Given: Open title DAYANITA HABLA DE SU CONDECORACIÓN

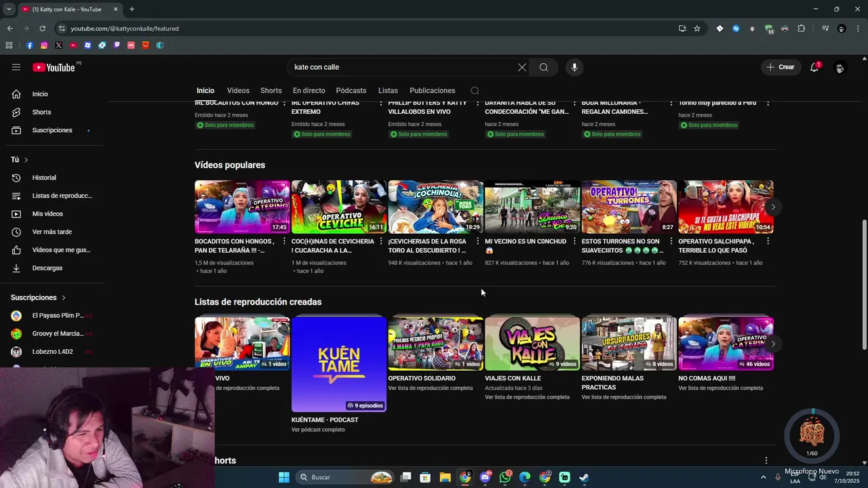Looking at the screenshot, I should point(527,107).
